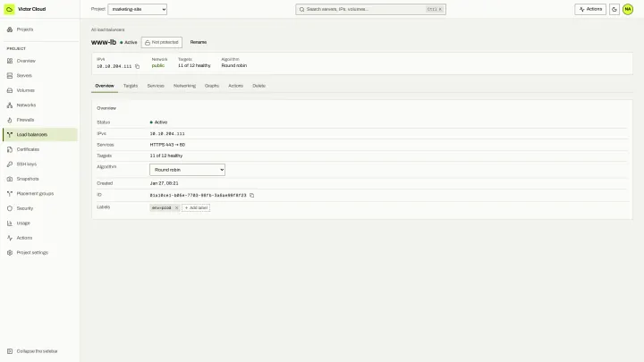Image resolution: width=644 pixels, height=362 pixels.
Task: Switch to the Networking tab
Action: coord(184,86)
